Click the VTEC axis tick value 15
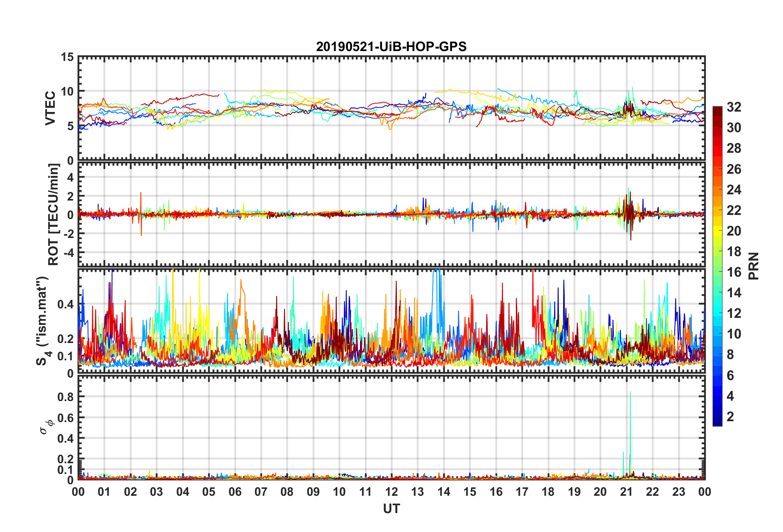Viewport: 783px width, 532px height. (x=68, y=57)
